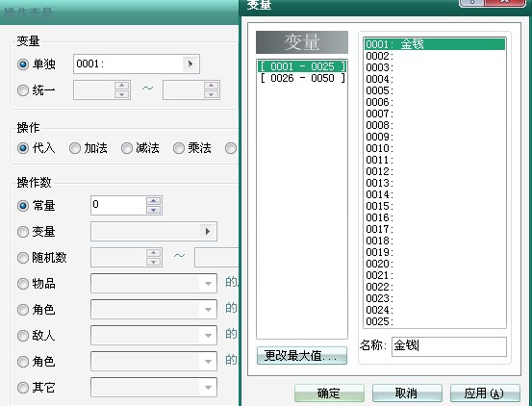Select variable 0016 in list
Viewport: 532px width, 406px height.
pos(435,217)
